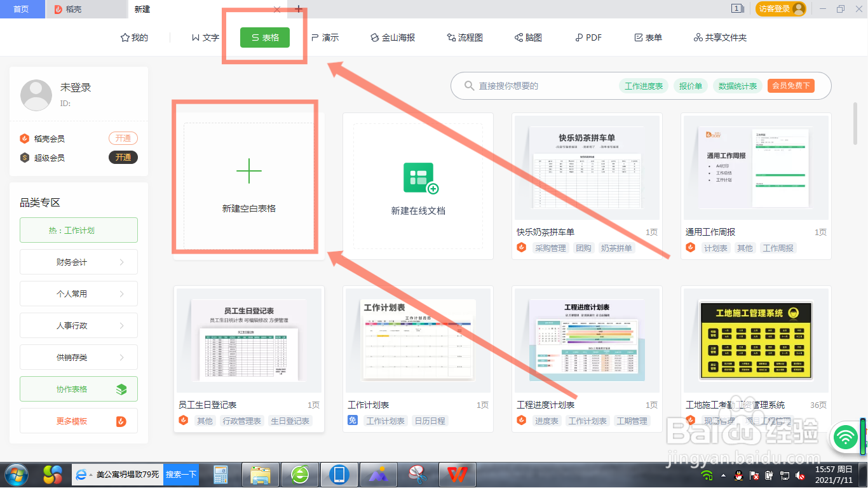Select the green 表格 spreadsheet tab

pos(265,37)
